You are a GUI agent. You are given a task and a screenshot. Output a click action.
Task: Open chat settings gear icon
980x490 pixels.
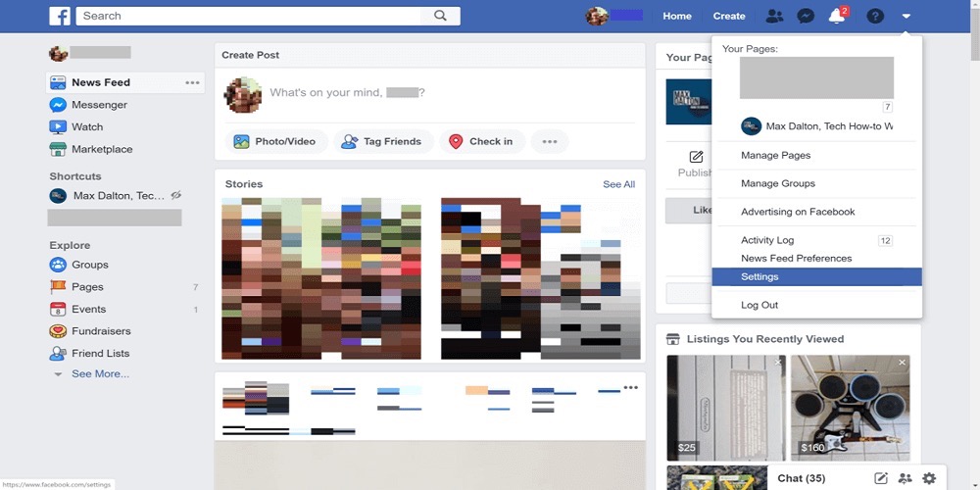(929, 479)
